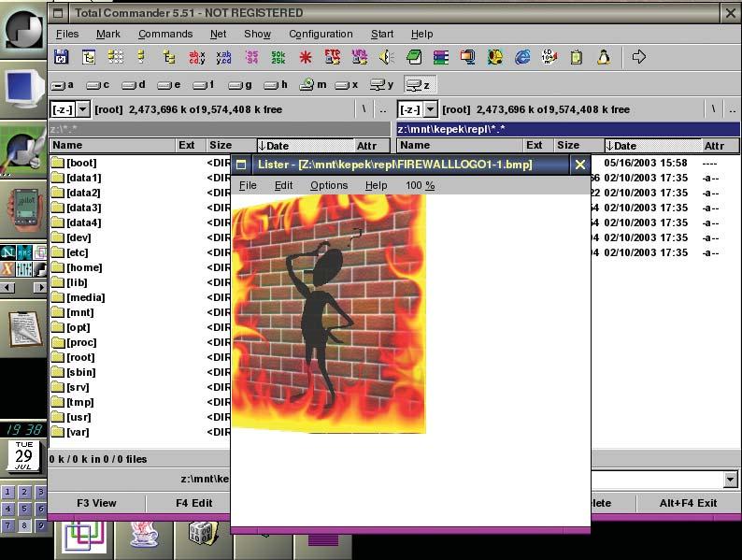
Task: Switch to drive d
Action: click(x=134, y=85)
